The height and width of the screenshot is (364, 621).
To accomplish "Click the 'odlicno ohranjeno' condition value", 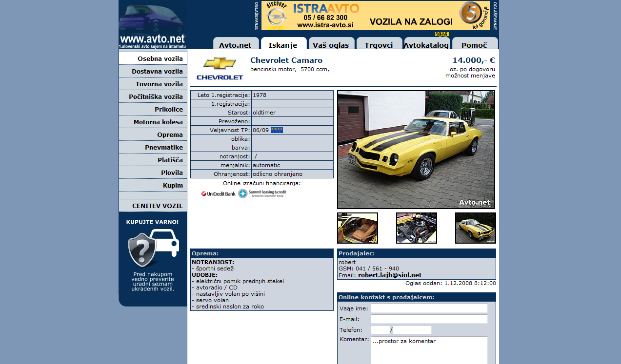I will pyautogui.click(x=278, y=174).
